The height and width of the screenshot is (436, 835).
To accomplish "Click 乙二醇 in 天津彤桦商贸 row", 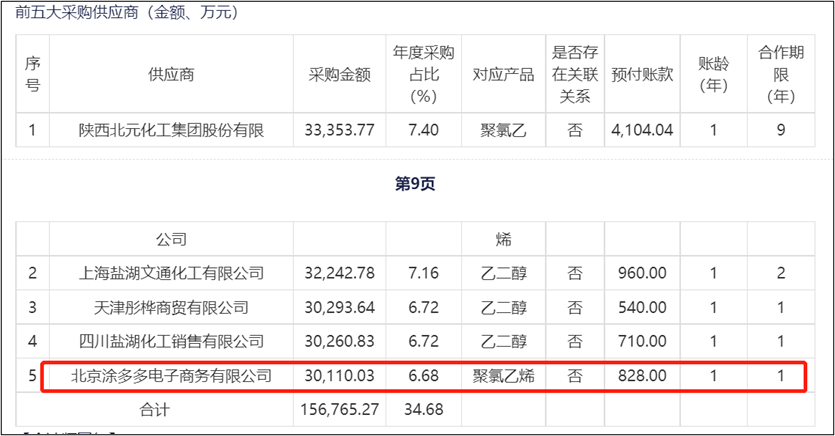I will pos(503,307).
